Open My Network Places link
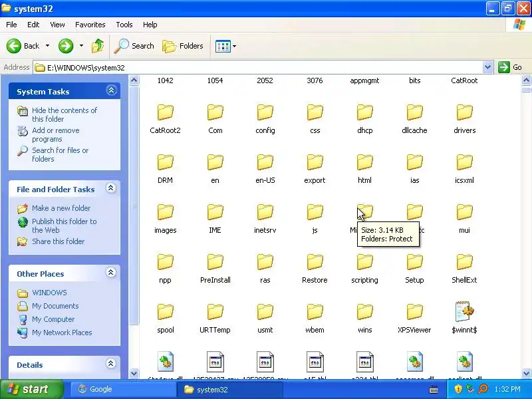Screen dimensions: 532x399 62,332
